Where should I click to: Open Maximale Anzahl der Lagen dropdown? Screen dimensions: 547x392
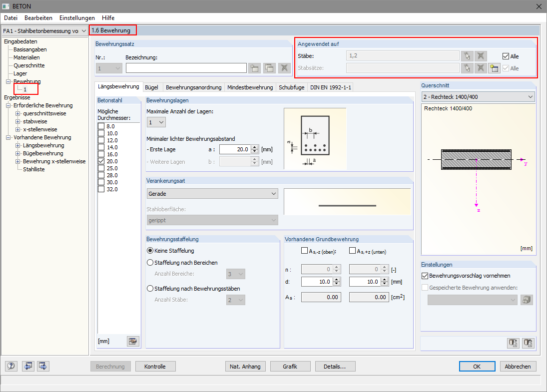click(x=156, y=122)
